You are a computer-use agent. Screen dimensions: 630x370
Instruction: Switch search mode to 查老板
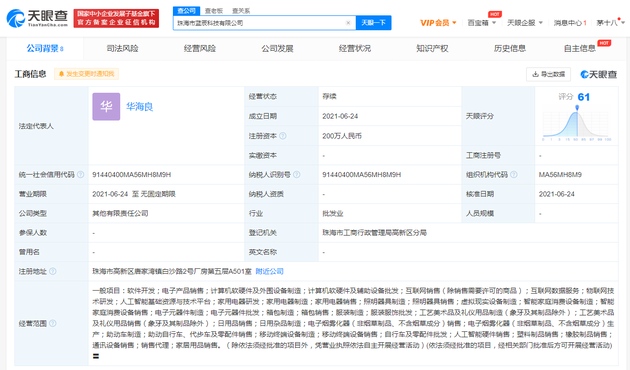(x=214, y=11)
